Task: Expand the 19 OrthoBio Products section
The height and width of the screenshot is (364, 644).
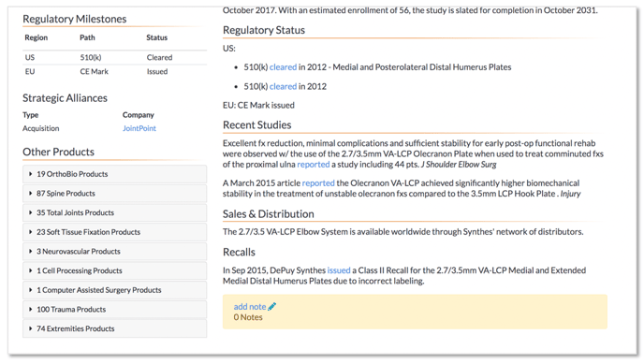Action: point(114,174)
